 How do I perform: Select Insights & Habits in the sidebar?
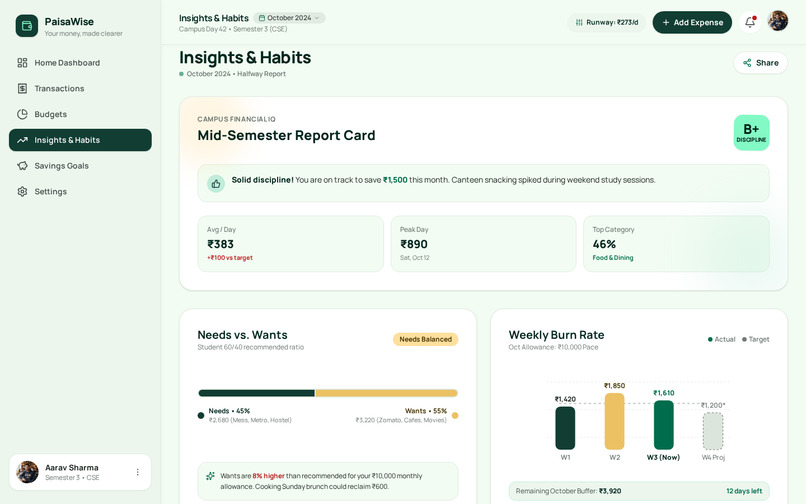point(80,140)
